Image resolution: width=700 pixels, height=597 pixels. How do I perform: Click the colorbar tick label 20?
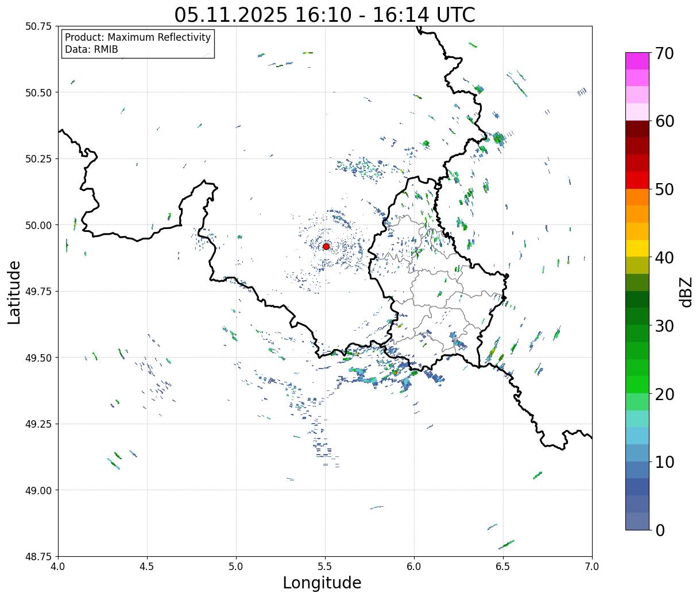(x=664, y=394)
